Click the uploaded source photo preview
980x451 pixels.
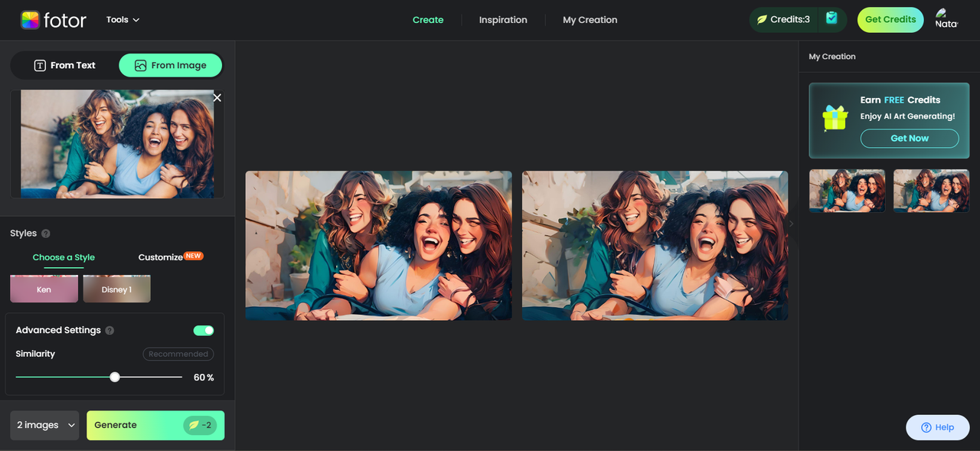pos(117,144)
